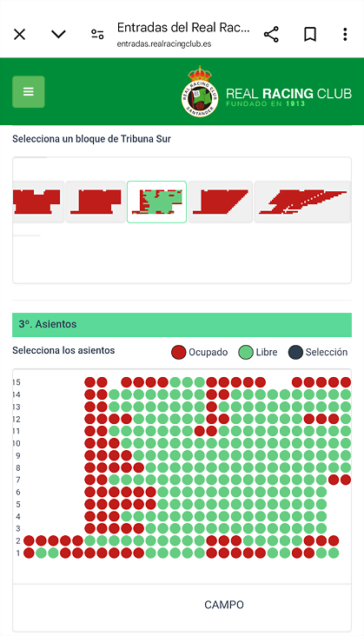This screenshot has width=364, height=636.
Task: Bookmark this page with bookmark icon
Action: point(310,35)
